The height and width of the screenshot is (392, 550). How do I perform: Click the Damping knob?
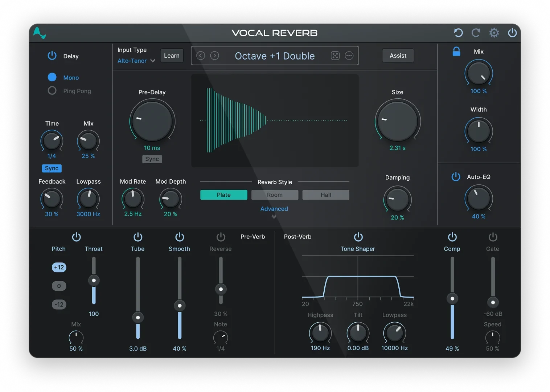click(x=397, y=199)
